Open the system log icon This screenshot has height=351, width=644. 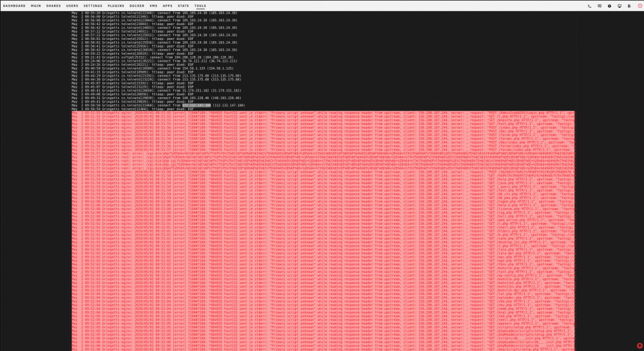click(x=629, y=6)
